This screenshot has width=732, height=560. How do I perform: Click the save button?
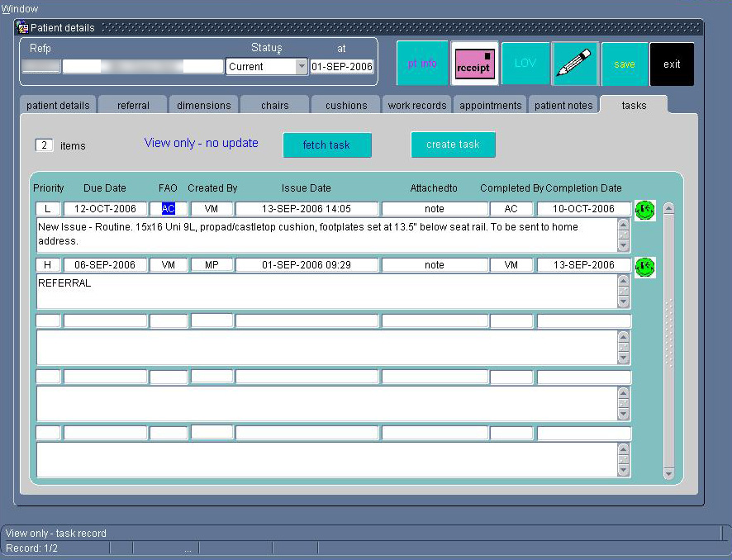[x=624, y=64]
